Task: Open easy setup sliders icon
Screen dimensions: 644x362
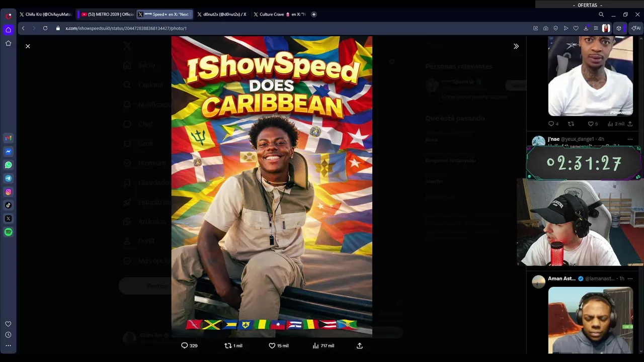Action: click(x=596, y=28)
